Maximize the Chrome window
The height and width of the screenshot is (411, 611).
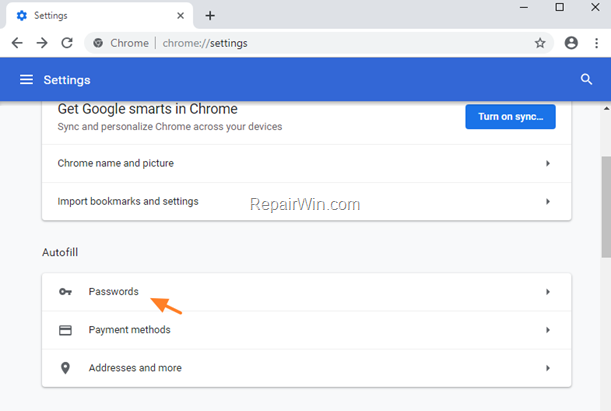click(x=560, y=7)
